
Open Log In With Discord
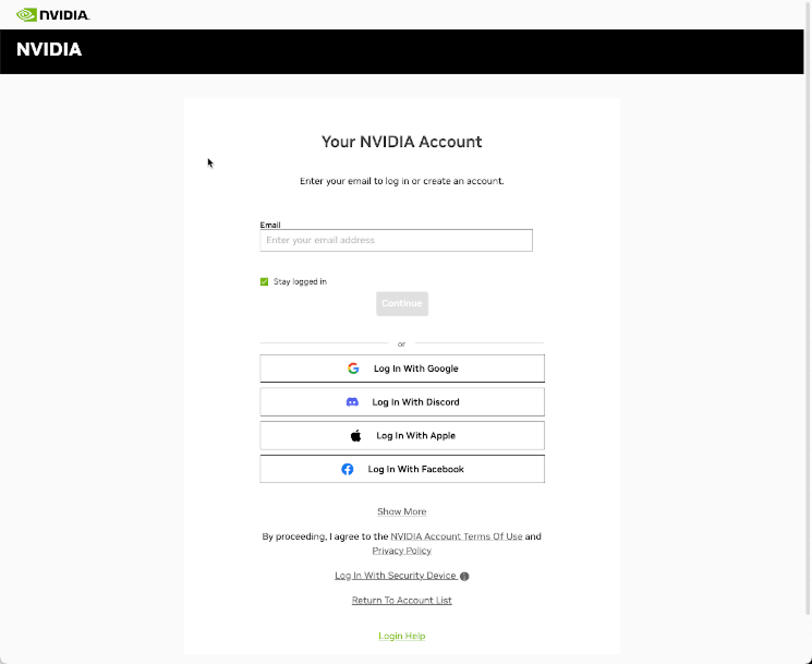pyautogui.click(x=402, y=402)
